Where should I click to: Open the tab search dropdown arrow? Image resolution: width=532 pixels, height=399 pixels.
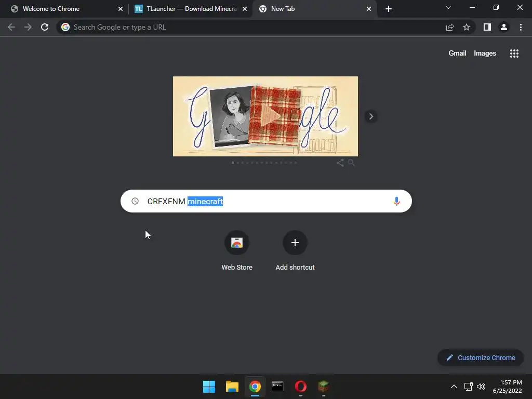click(x=448, y=7)
